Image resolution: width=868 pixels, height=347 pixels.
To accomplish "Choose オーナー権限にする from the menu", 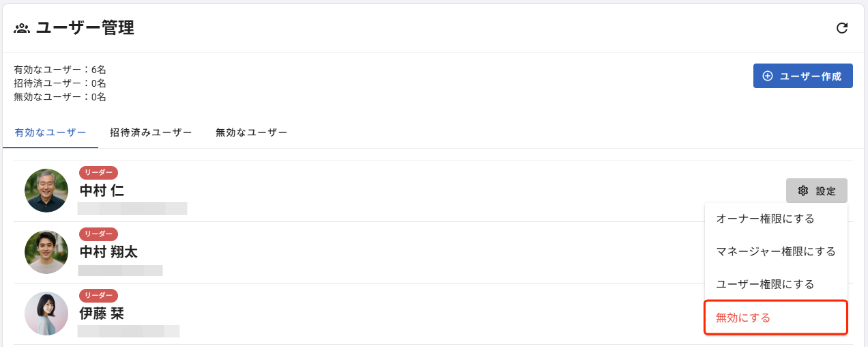I will coord(765,219).
